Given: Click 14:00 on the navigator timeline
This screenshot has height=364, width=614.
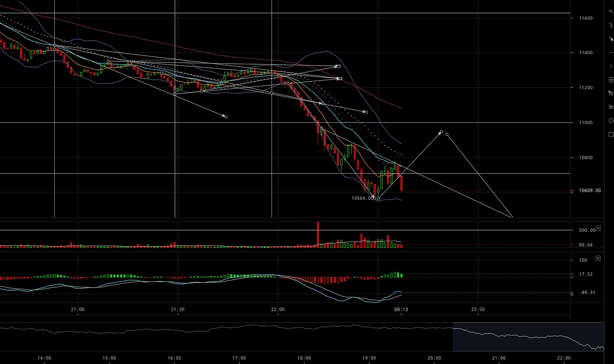Looking at the screenshot, I should 44,358.
